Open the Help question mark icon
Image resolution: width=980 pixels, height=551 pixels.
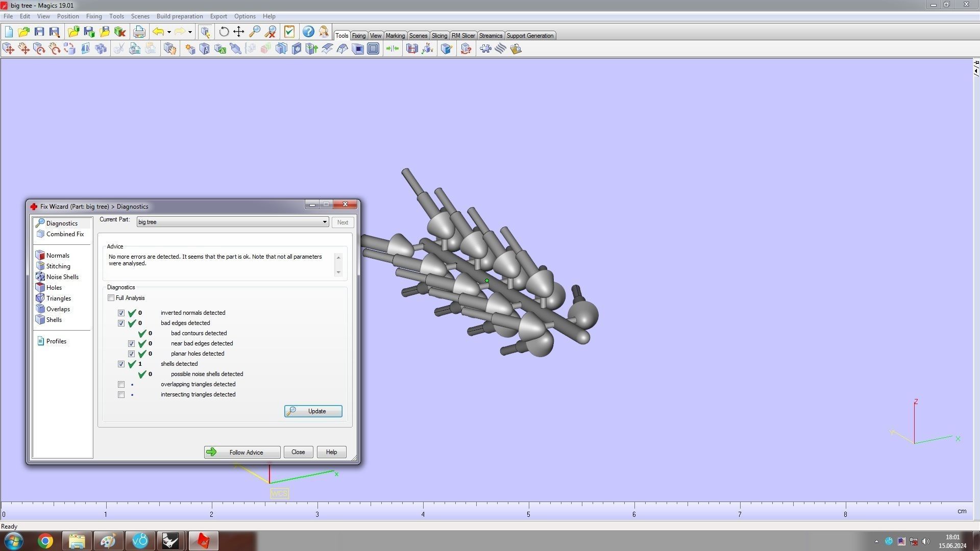coord(308,32)
